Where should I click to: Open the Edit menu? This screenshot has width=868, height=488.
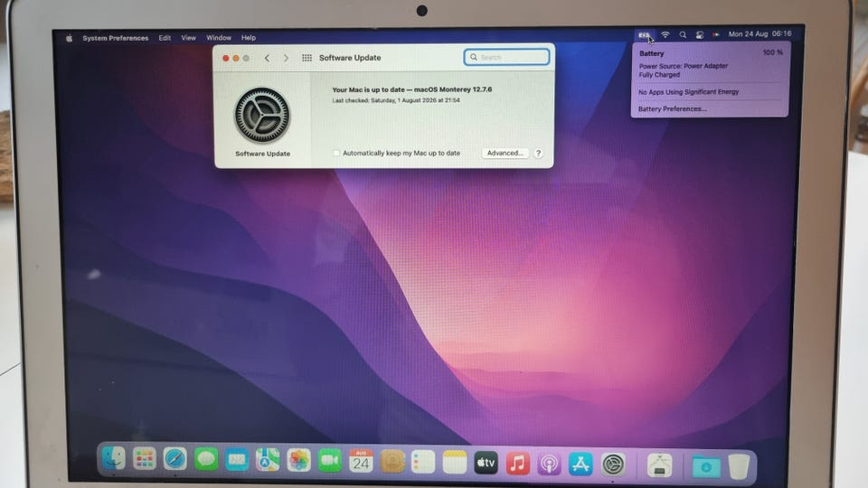[x=165, y=38]
